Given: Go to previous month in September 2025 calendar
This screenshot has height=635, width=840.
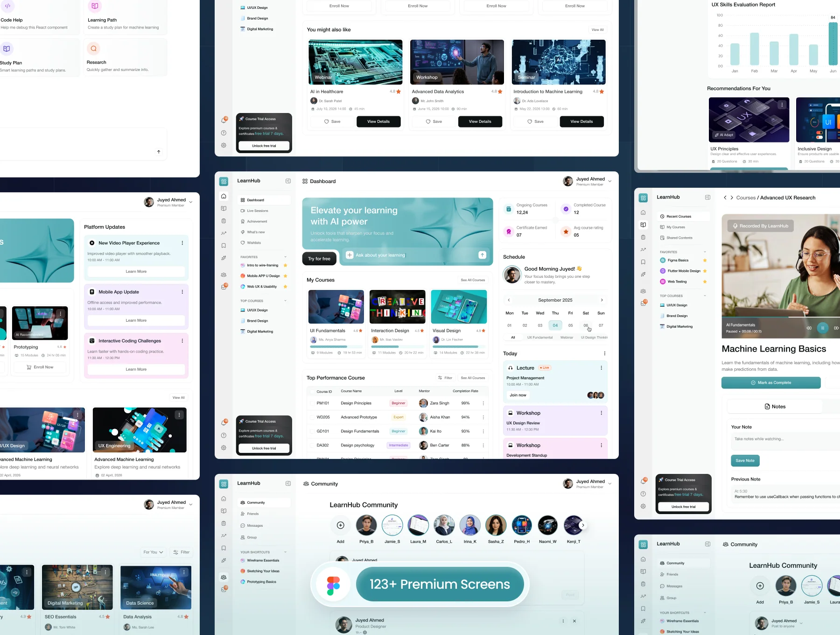Looking at the screenshot, I should coord(509,300).
